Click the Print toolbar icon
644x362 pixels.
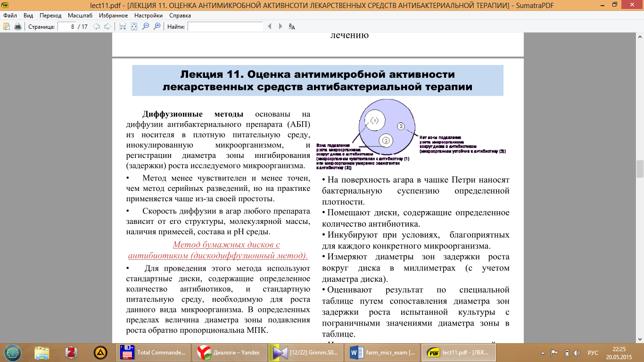pos(18,26)
